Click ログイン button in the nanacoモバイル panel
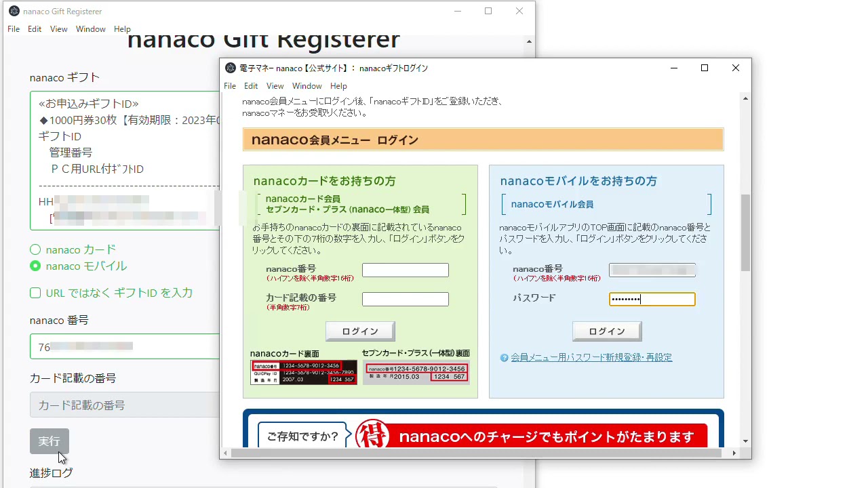 tap(607, 331)
